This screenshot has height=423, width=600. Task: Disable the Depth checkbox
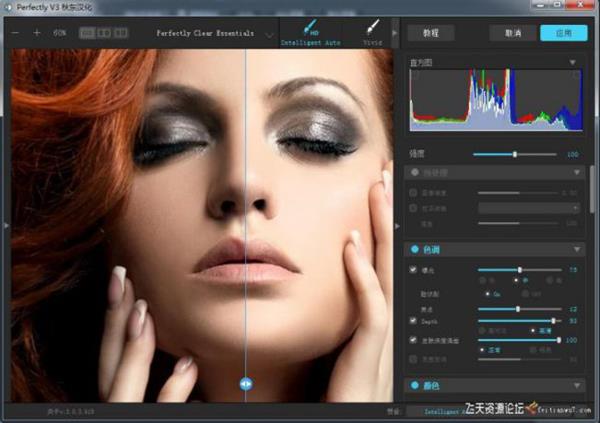point(414,321)
